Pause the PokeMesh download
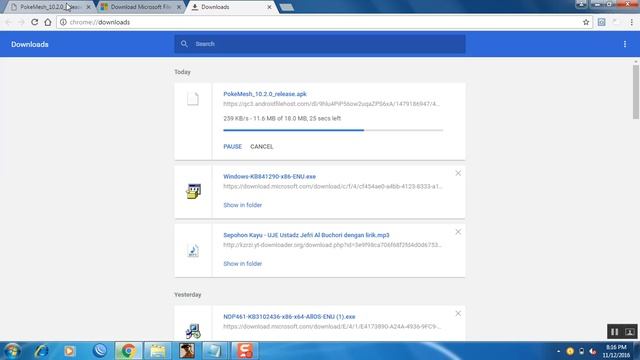The height and width of the screenshot is (360, 640). tap(233, 147)
